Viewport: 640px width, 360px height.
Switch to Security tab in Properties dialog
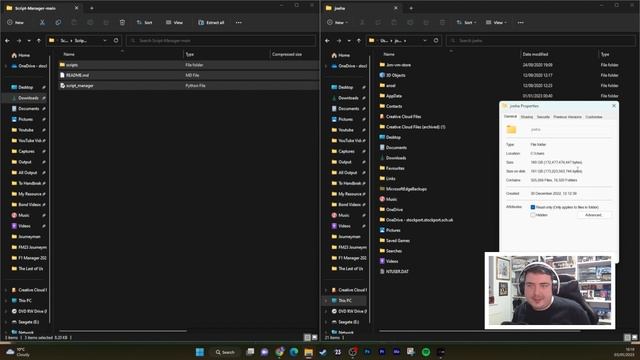click(x=543, y=117)
